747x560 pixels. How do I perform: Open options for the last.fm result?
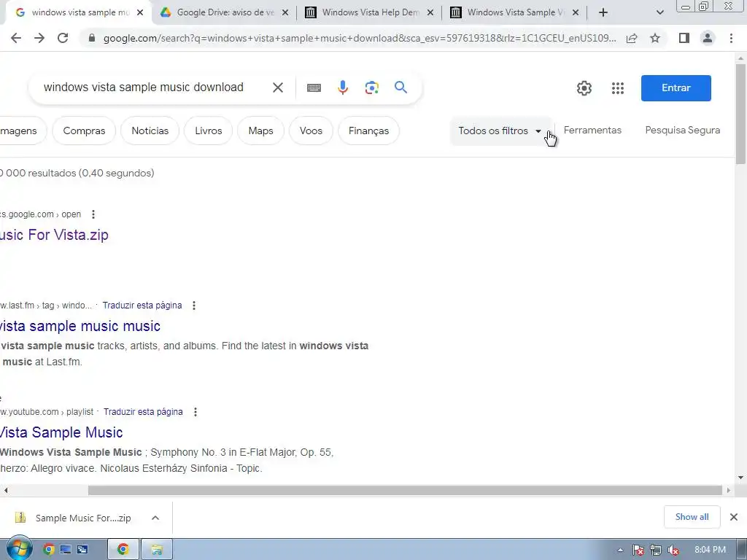pos(194,306)
